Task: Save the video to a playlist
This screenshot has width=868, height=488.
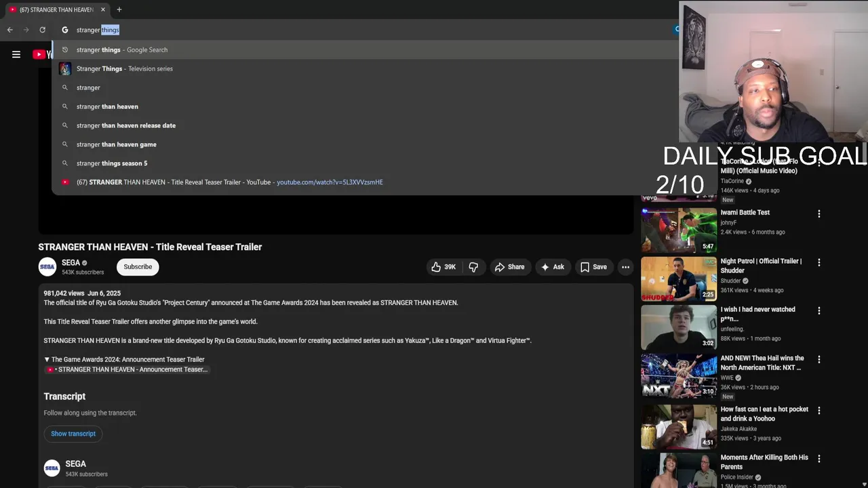Action: 593,267
